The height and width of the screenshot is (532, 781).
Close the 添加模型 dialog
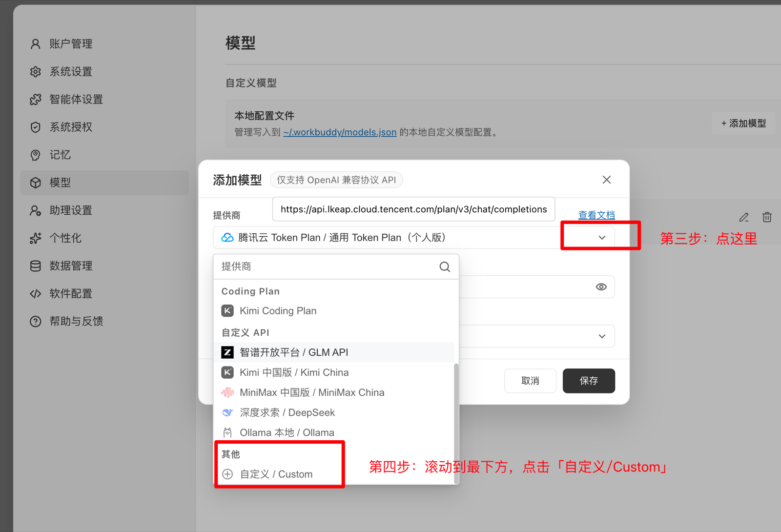tap(607, 180)
